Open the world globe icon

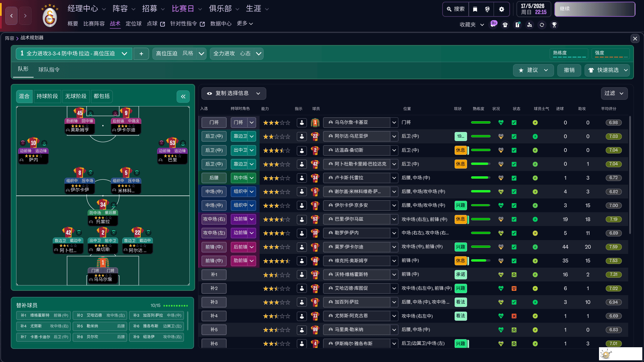pos(487,9)
